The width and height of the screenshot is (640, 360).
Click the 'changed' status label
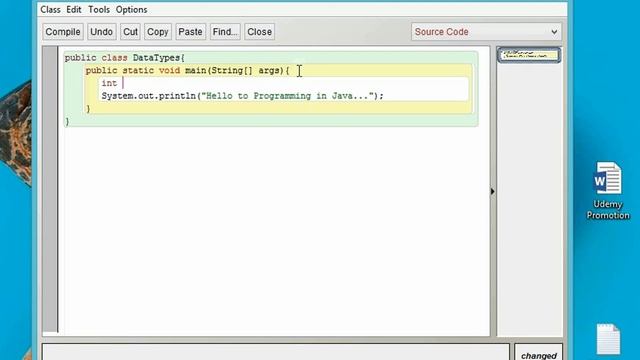[539, 356]
